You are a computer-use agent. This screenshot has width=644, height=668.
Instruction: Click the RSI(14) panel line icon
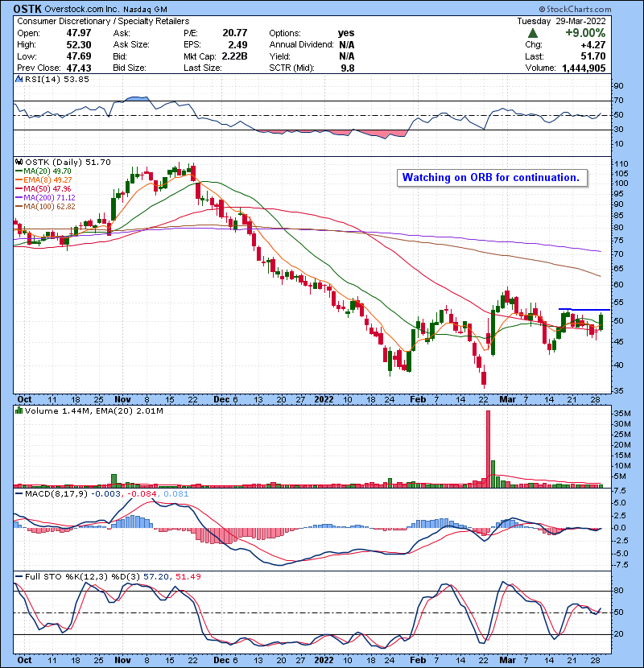click(x=19, y=79)
